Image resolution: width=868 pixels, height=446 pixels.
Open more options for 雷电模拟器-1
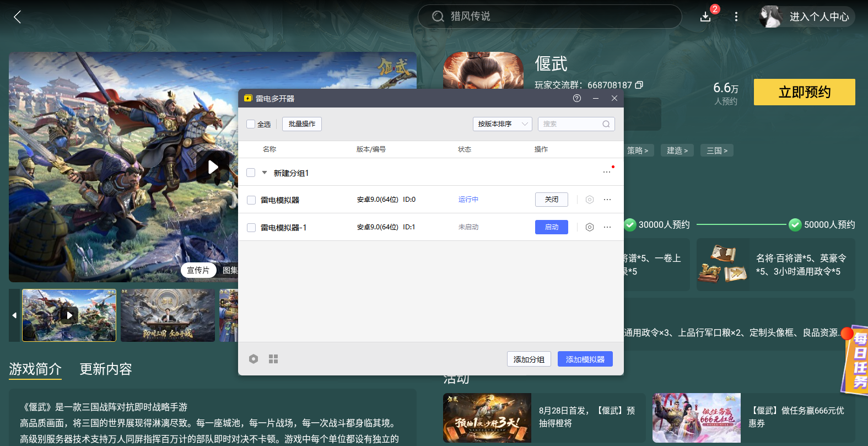pyautogui.click(x=607, y=227)
